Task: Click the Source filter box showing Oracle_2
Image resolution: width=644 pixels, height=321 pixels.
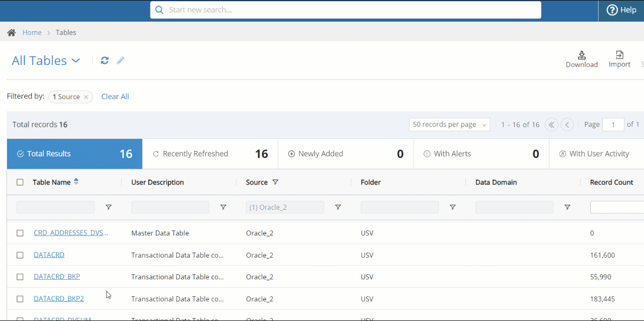Action: [285, 207]
